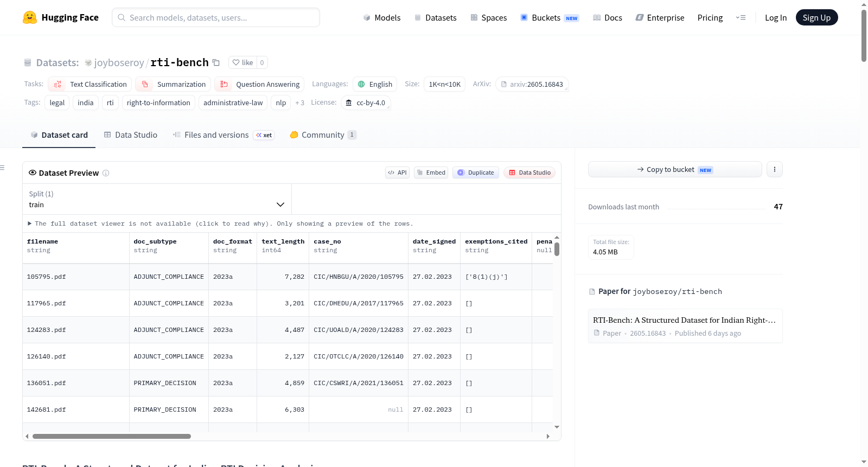Open the Buckets navigation item
This screenshot has width=868, height=467.
(x=550, y=17)
